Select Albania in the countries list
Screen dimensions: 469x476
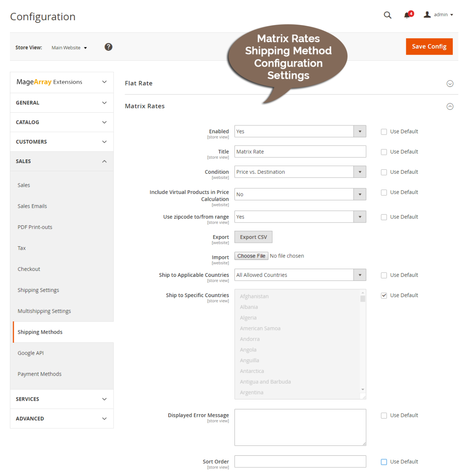pyautogui.click(x=249, y=307)
